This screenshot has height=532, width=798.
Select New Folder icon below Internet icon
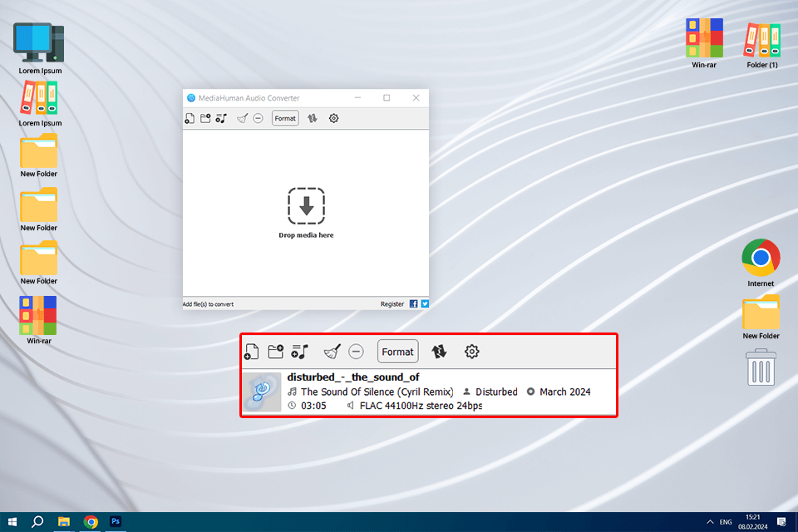click(x=761, y=318)
